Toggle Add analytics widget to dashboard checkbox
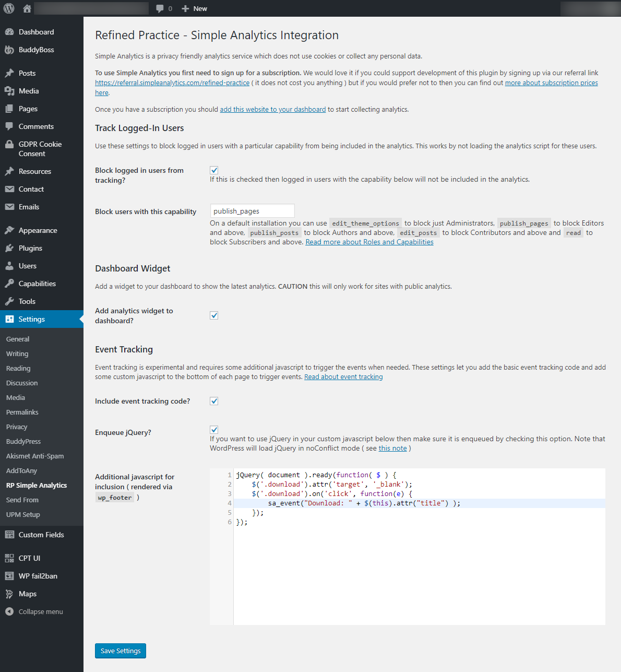This screenshot has width=621, height=672. [214, 315]
